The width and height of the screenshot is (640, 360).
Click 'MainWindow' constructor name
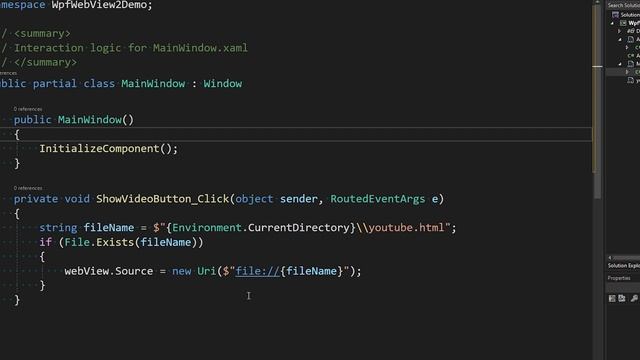(x=90, y=120)
